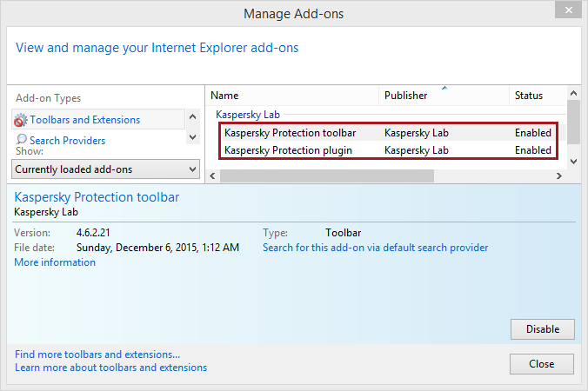Click the file date Sunday, December 6, 2015

point(157,248)
